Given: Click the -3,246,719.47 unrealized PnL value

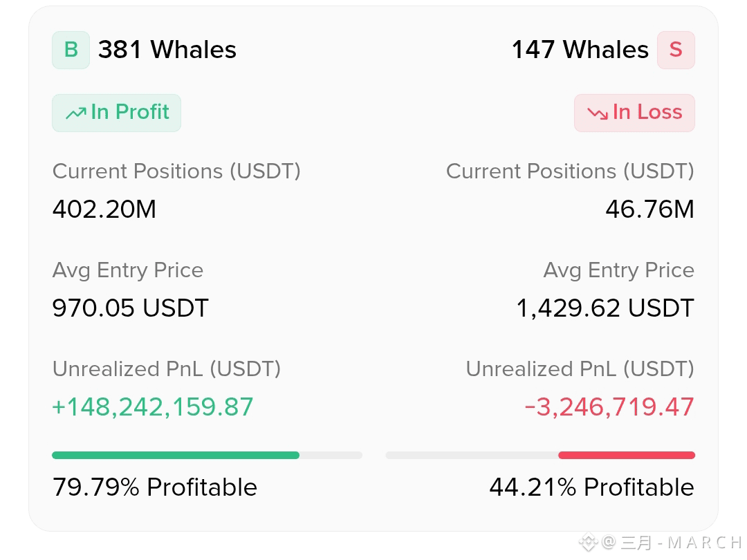Looking at the screenshot, I should pyautogui.click(x=609, y=407).
